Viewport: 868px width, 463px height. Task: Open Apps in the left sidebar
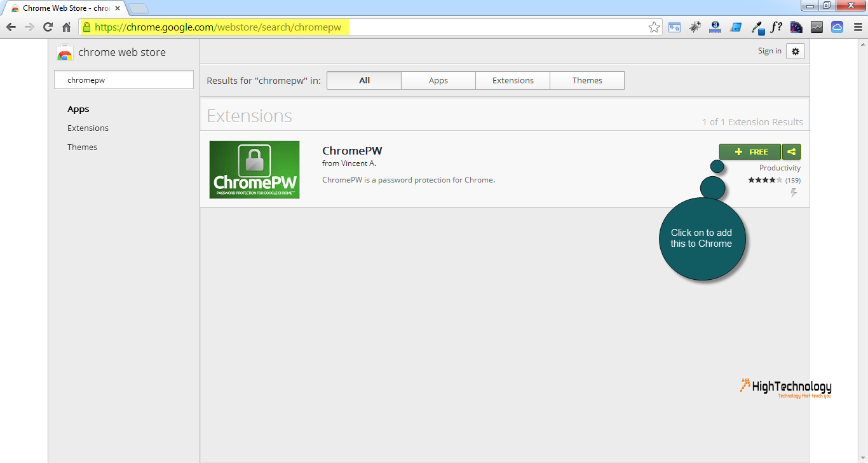click(x=78, y=109)
